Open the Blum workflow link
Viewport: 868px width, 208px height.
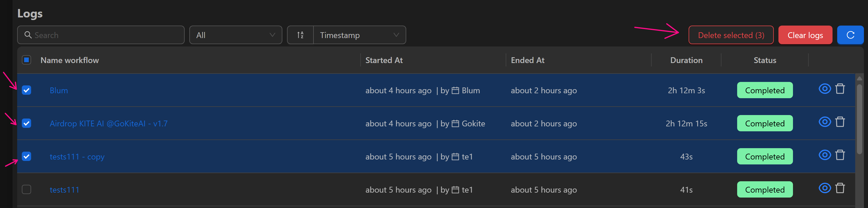click(x=59, y=91)
